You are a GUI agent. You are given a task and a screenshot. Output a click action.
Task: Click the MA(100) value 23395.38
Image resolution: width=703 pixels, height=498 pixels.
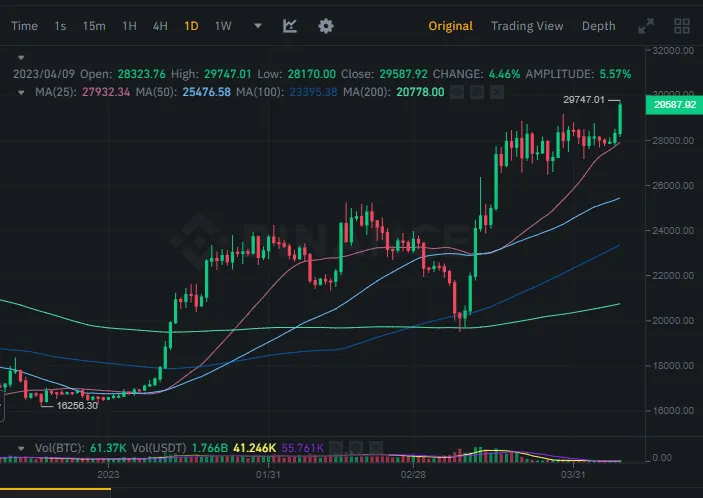[313, 92]
